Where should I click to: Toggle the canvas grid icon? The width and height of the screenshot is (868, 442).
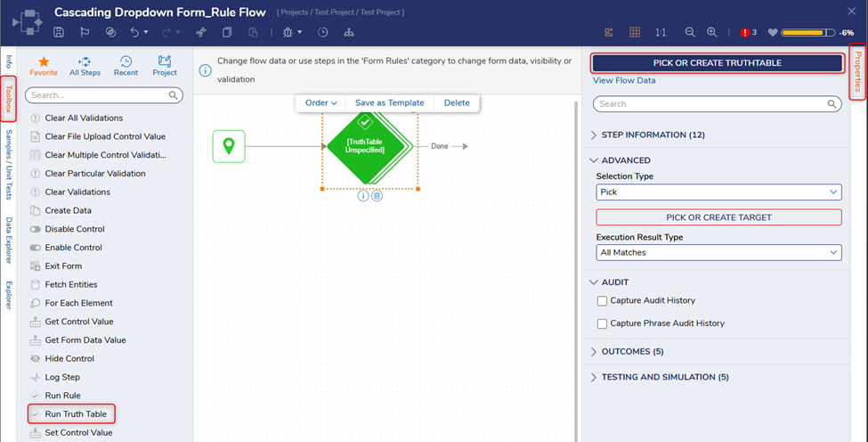click(x=635, y=32)
